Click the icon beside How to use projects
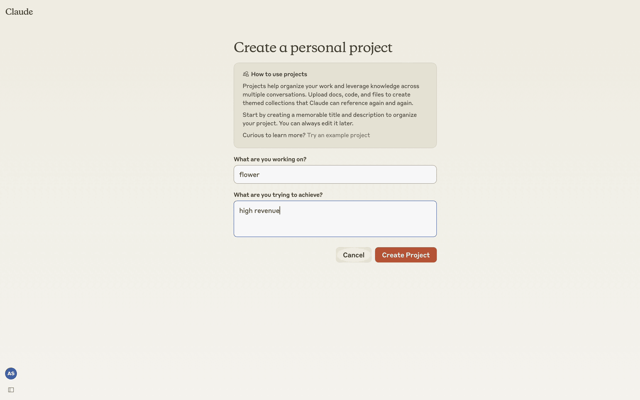 [246, 74]
